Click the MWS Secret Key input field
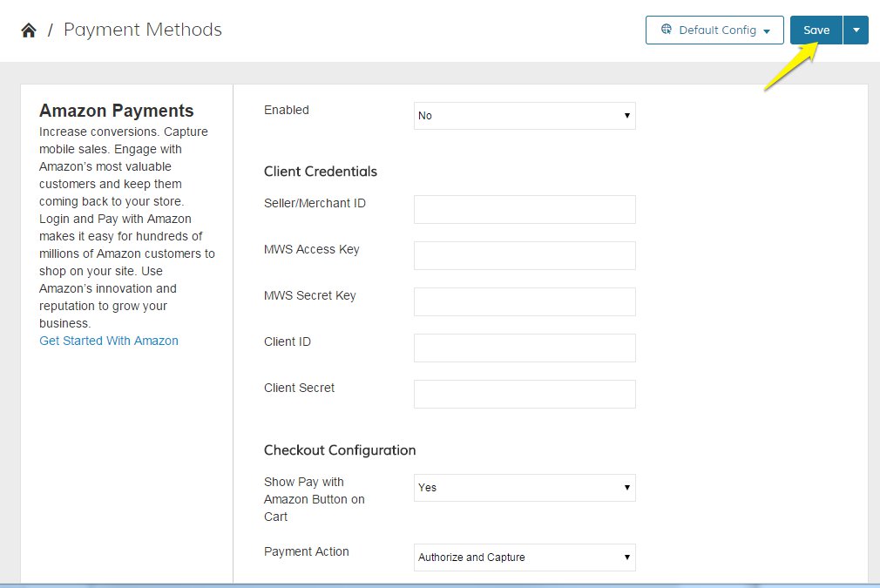This screenshot has height=588, width=880. 525,302
